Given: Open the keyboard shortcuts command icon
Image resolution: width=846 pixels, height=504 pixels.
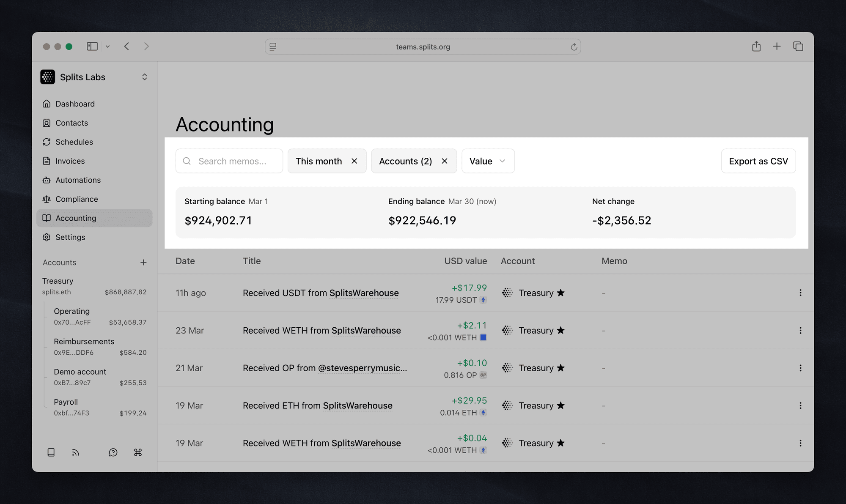Looking at the screenshot, I should (x=137, y=452).
